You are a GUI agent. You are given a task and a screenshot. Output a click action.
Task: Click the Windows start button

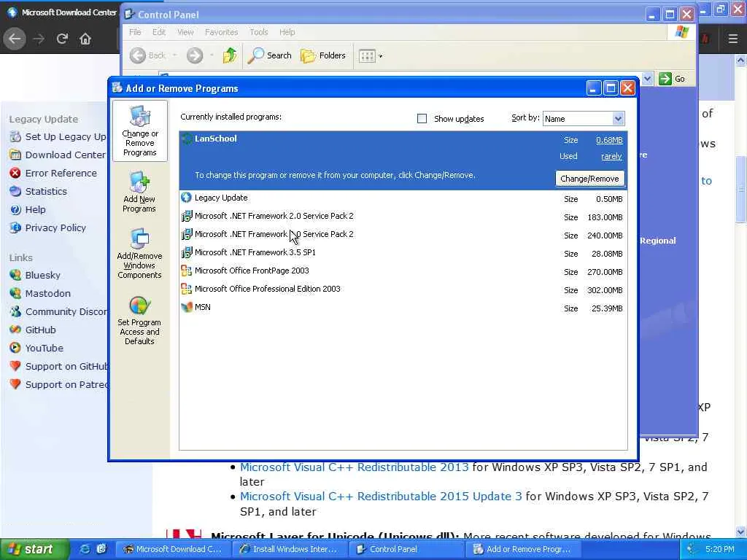pyautogui.click(x=33, y=549)
